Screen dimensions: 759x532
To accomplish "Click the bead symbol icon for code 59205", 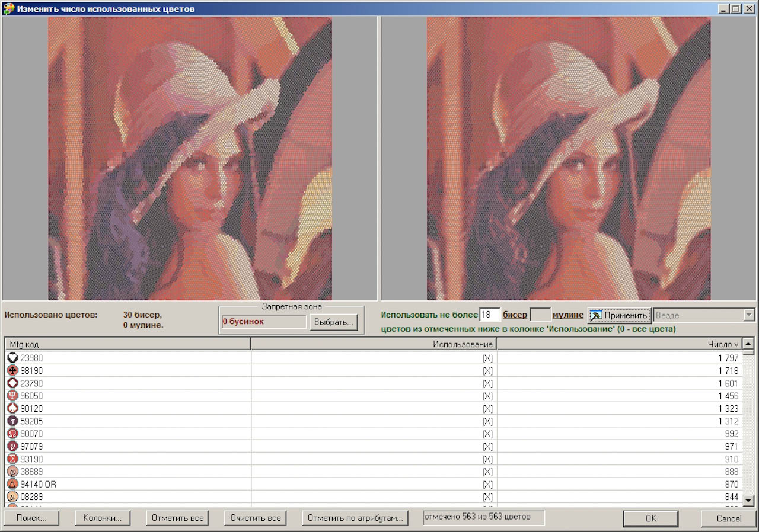I will (x=13, y=421).
